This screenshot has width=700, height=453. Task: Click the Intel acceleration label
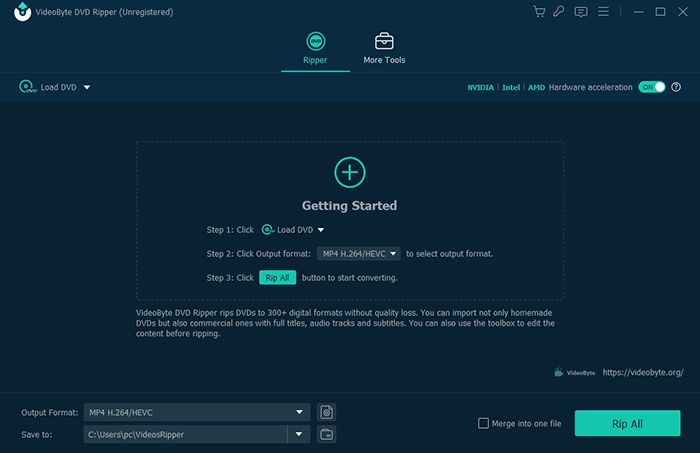click(511, 87)
